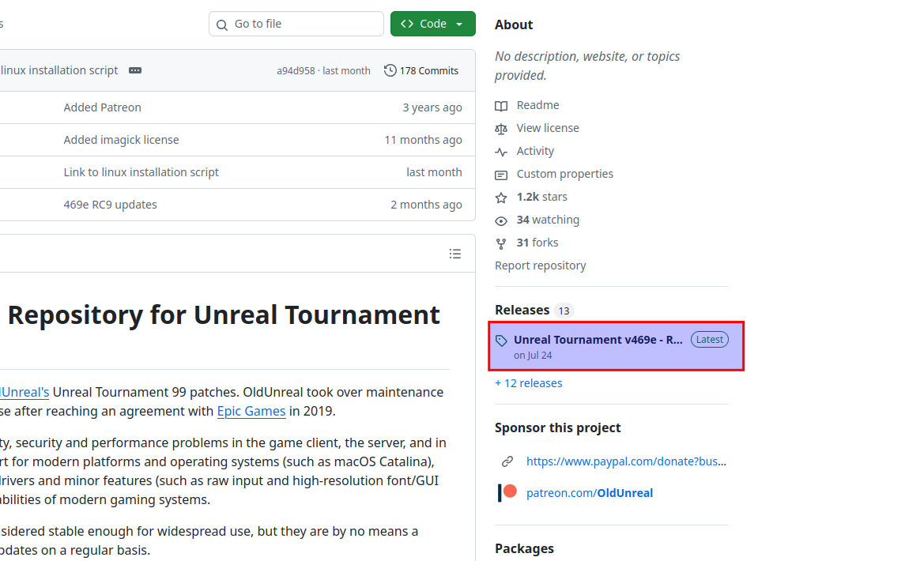
Task: Click the Readme book icon
Action: tap(501, 106)
